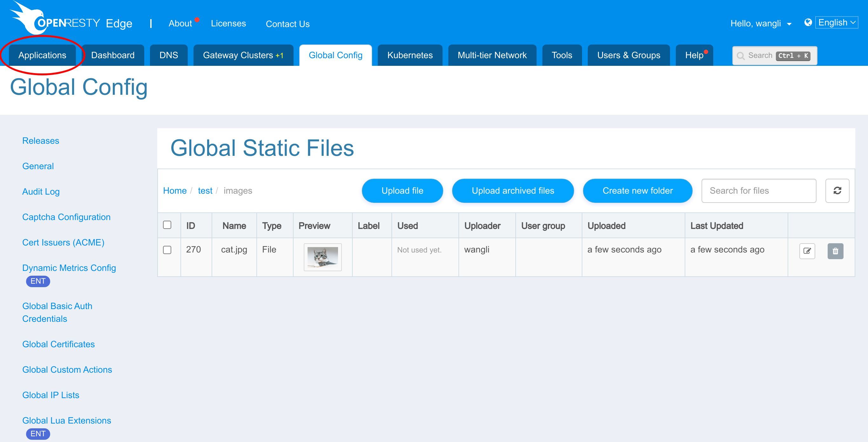Click the Name column header
This screenshot has width=868, height=442.
[234, 225]
